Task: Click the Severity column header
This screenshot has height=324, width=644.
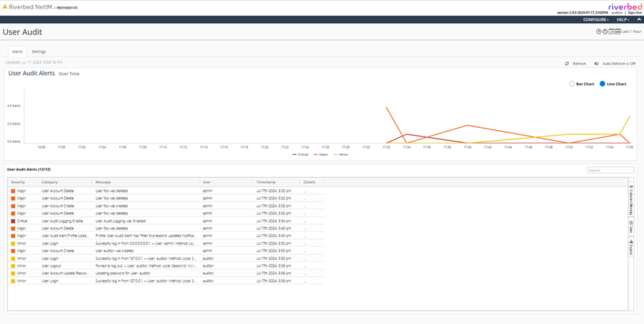Action: (x=18, y=183)
